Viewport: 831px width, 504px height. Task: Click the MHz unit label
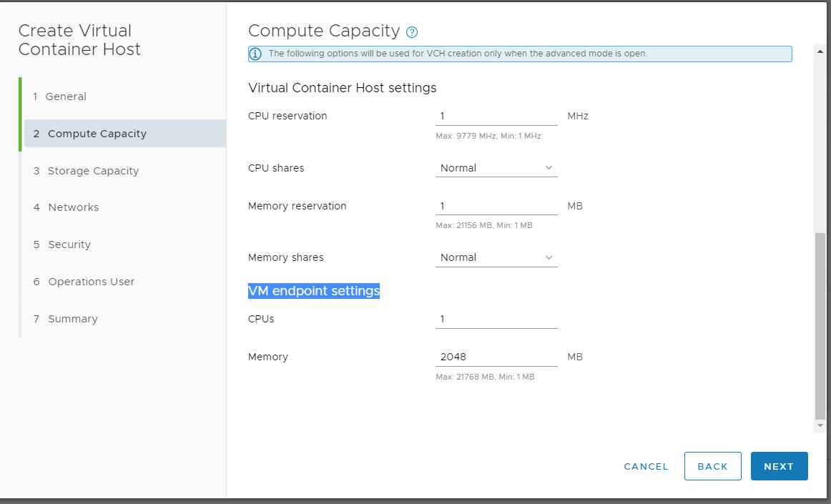[578, 116]
